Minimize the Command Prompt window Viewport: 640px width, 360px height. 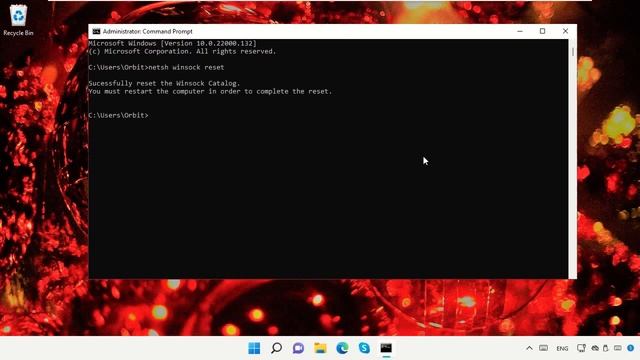(x=520, y=31)
